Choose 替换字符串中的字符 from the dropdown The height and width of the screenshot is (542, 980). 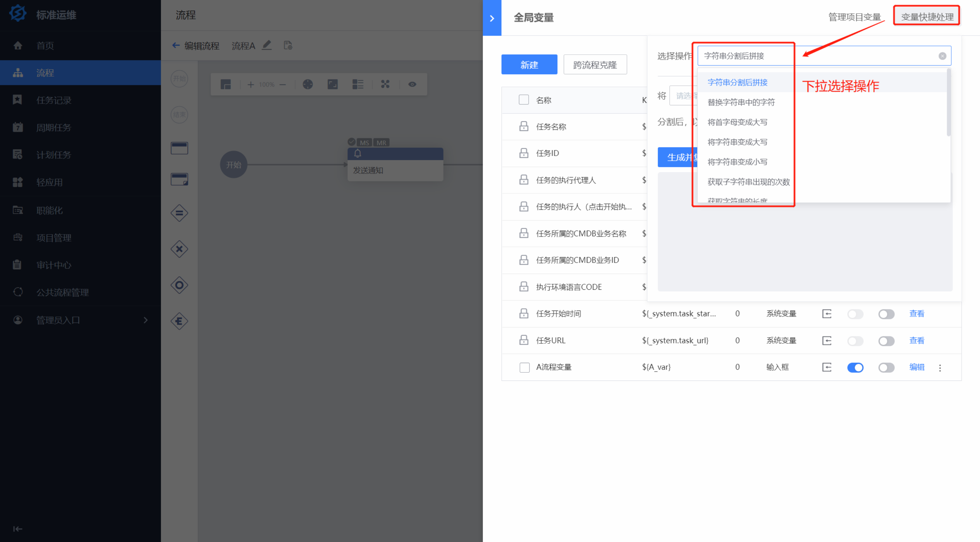pyautogui.click(x=741, y=102)
